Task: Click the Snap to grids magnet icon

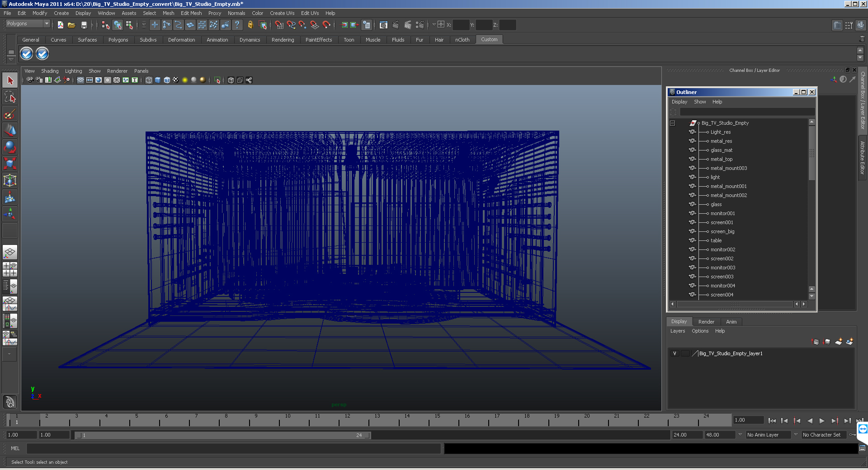Action: 279,25
